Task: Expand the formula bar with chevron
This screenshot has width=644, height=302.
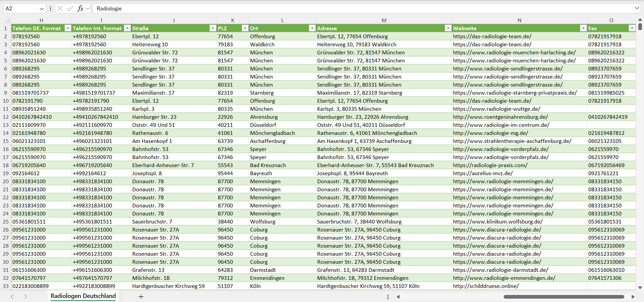Action: [637, 8]
